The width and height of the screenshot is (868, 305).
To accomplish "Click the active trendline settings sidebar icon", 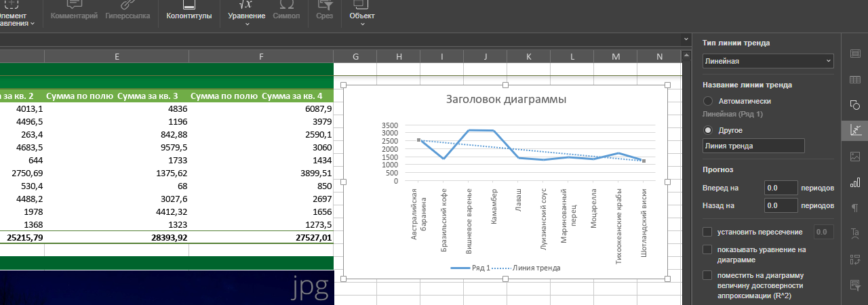I will click(x=855, y=131).
